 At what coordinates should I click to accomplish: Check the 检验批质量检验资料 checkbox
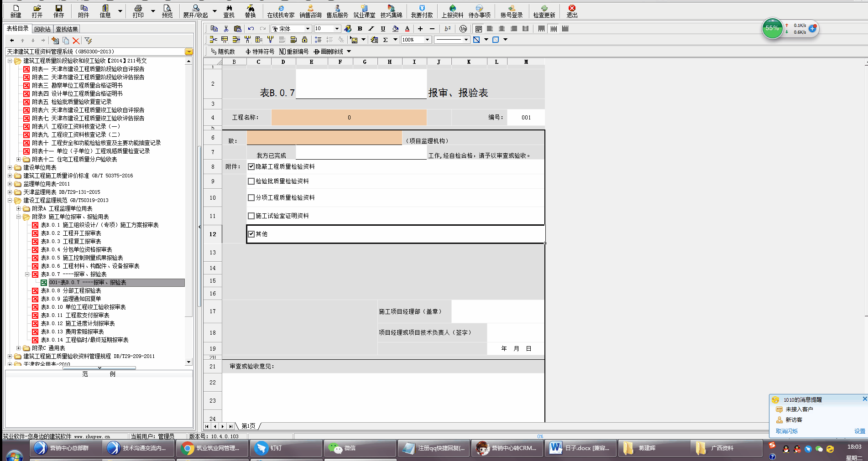pos(251,181)
